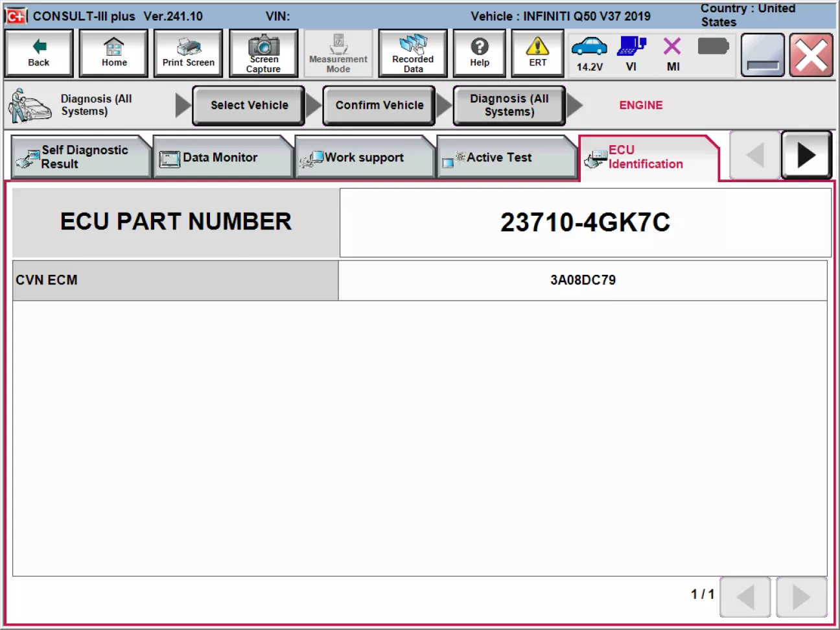Select the ECU Identification tab
Image resolution: width=840 pixels, height=630 pixels.
pyautogui.click(x=648, y=157)
